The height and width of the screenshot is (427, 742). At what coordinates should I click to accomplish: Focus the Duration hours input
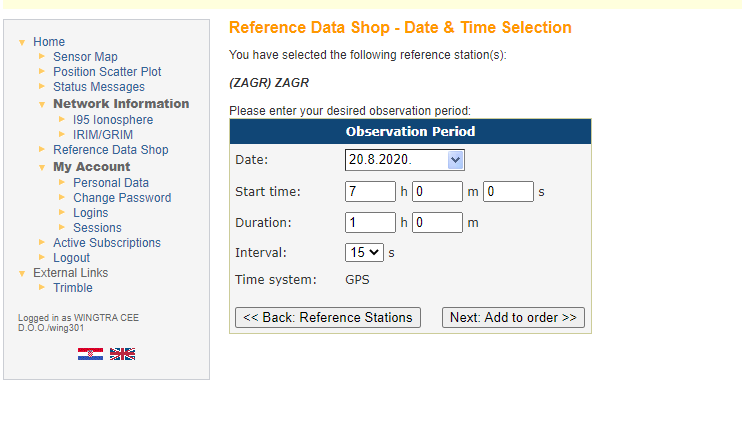pyautogui.click(x=370, y=222)
